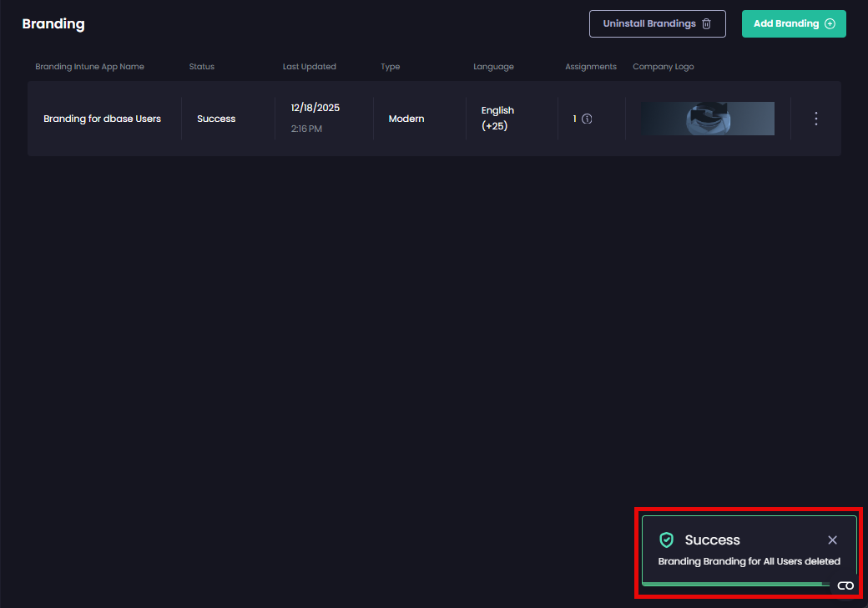Viewport: 868px width, 608px height.
Task: Click the floating widget icon at bottom-right corner
Action: click(x=845, y=585)
